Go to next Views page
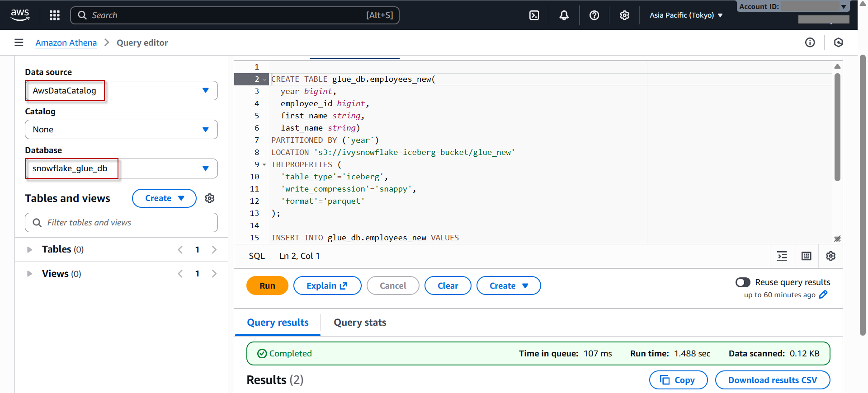Image resolution: width=868 pixels, height=393 pixels. coord(214,274)
